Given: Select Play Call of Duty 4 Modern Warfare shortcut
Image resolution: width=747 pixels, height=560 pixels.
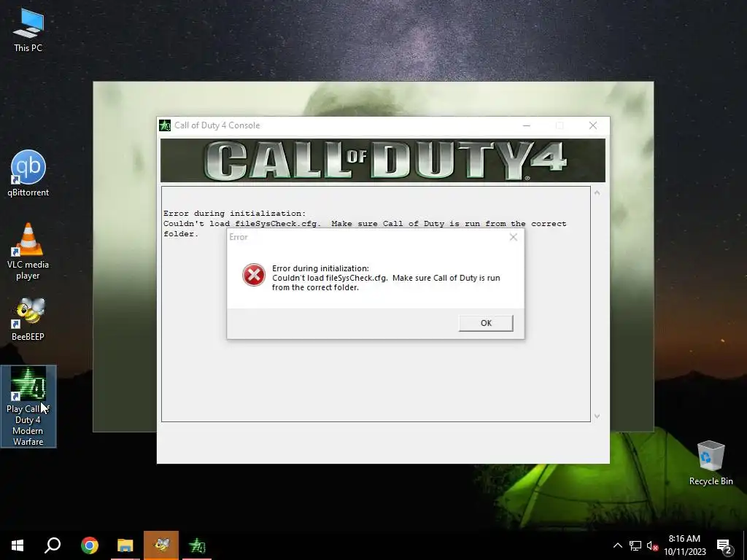Looking at the screenshot, I should point(28,406).
